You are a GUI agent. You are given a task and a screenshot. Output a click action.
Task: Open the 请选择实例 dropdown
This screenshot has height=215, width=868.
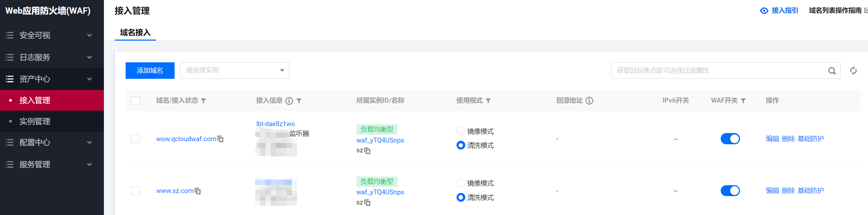234,71
